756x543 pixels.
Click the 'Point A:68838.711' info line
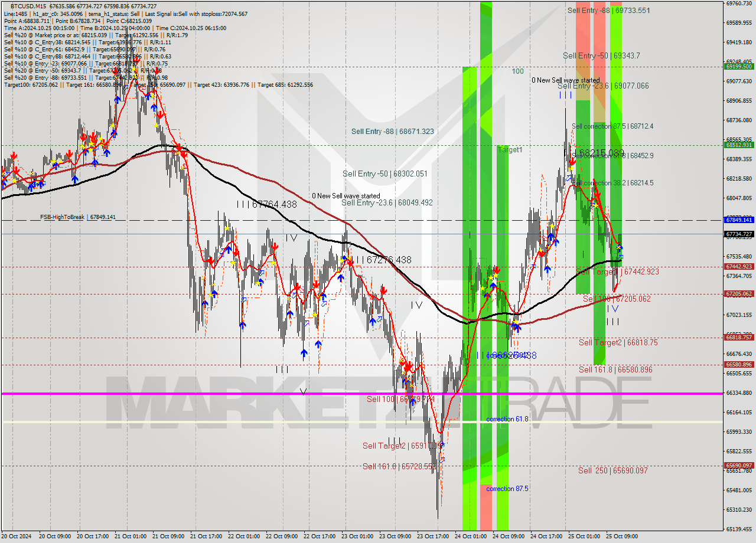(x=78, y=21)
